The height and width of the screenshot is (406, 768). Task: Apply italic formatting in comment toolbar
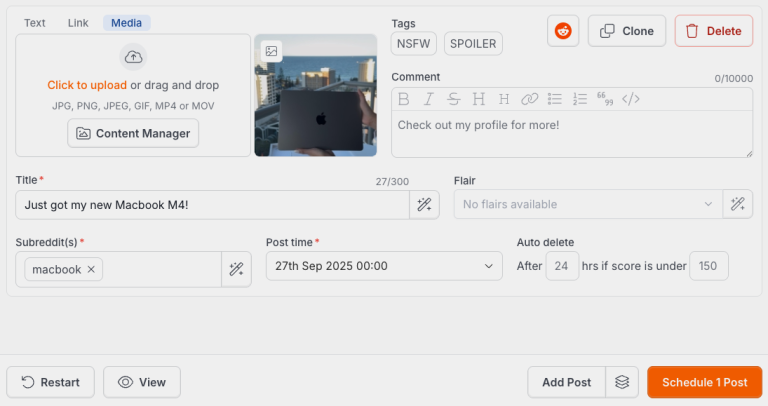click(428, 98)
